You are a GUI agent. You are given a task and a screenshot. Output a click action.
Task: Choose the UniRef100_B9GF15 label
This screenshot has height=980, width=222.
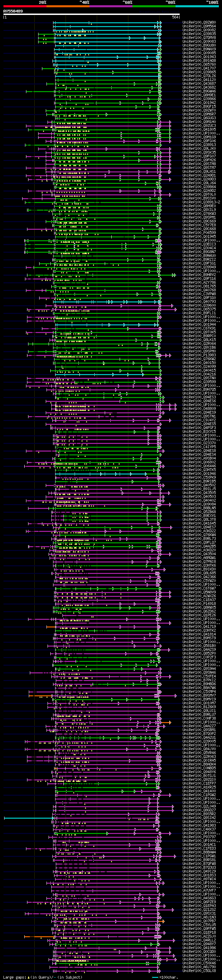tap(199, 106)
